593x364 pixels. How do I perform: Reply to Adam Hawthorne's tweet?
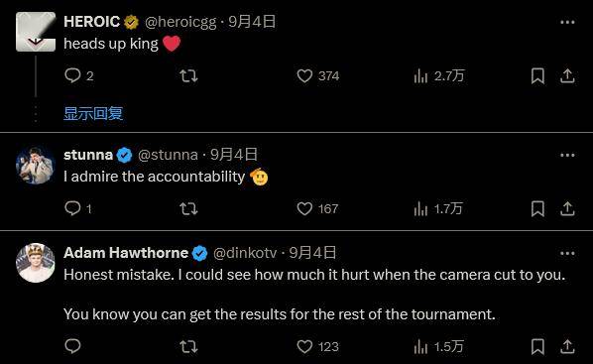tap(72, 346)
